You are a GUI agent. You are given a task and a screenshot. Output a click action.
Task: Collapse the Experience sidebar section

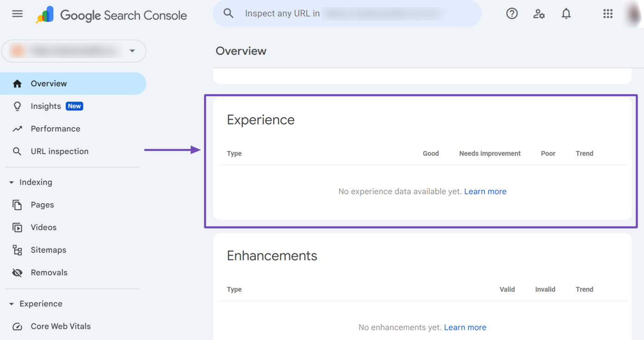11,304
